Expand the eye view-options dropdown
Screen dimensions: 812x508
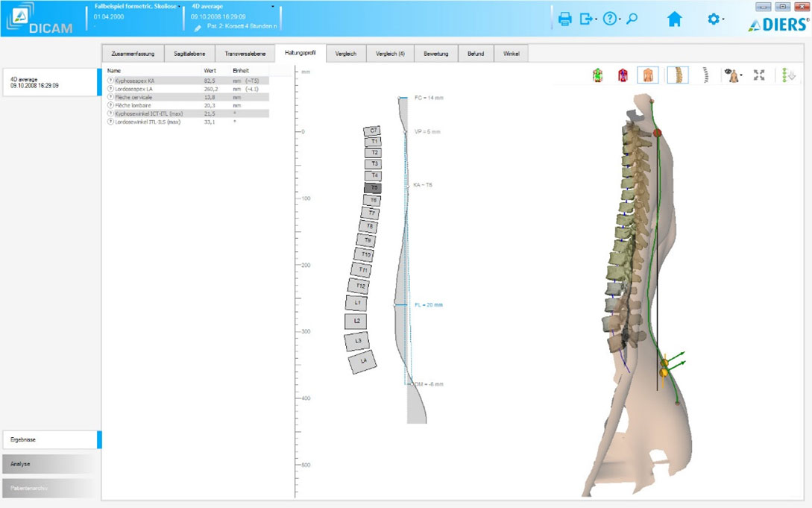[x=734, y=75]
